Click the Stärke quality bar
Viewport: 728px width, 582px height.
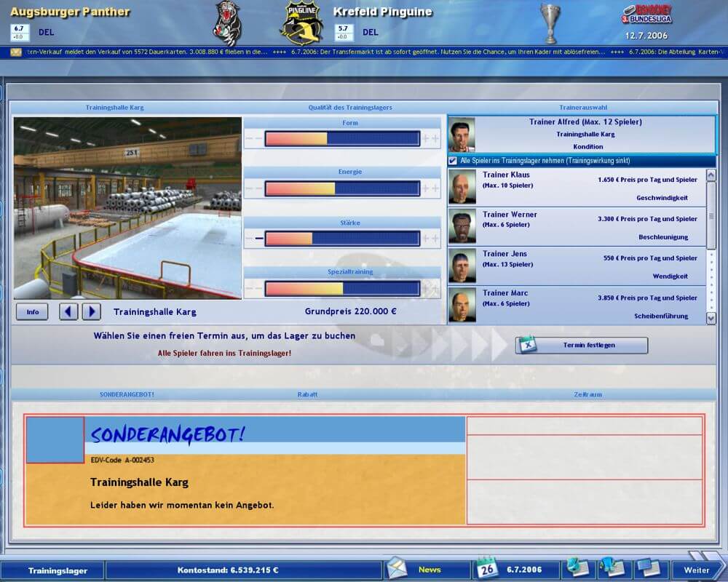tap(343, 238)
